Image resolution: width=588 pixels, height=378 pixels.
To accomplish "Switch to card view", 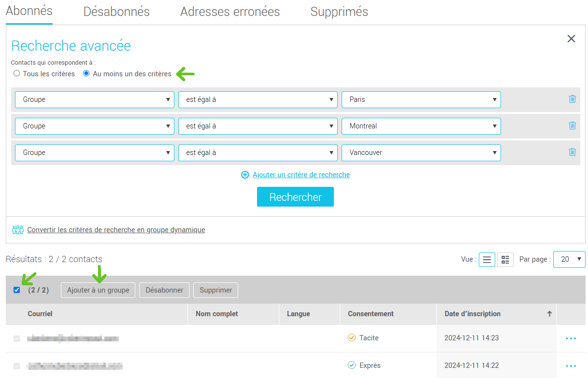I will click(505, 259).
